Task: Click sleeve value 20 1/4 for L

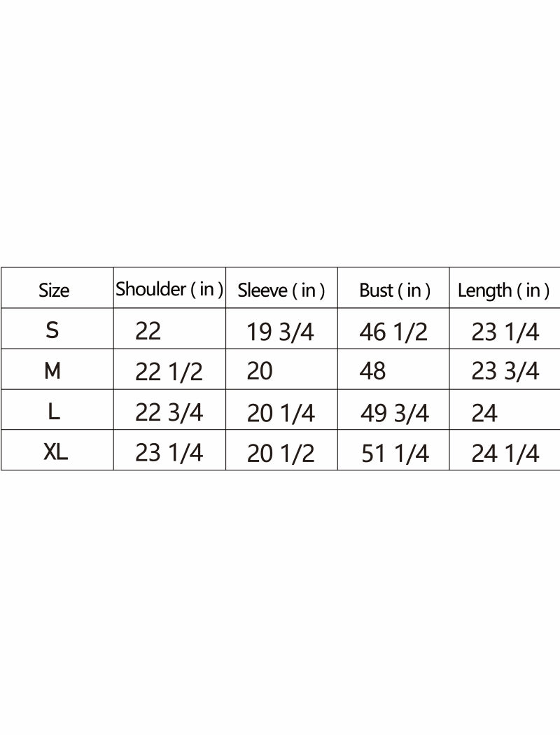Action: pos(281,414)
